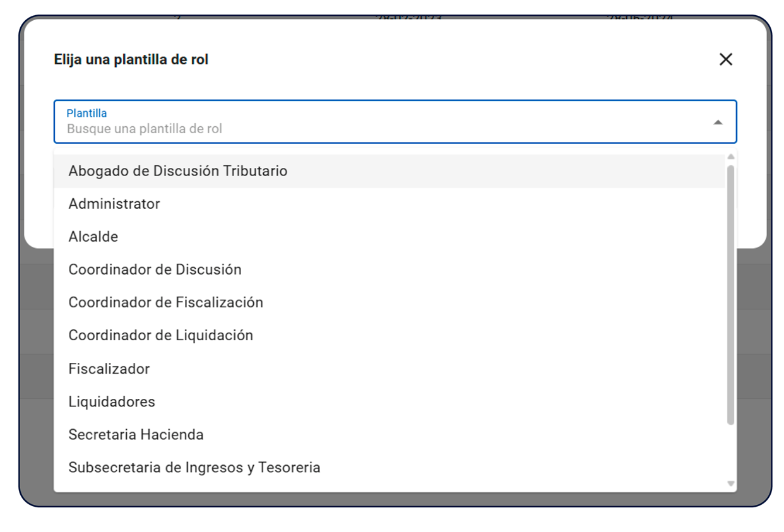Pick Coordinador de Discusión from list
The image size is (784, 532).
155,269
